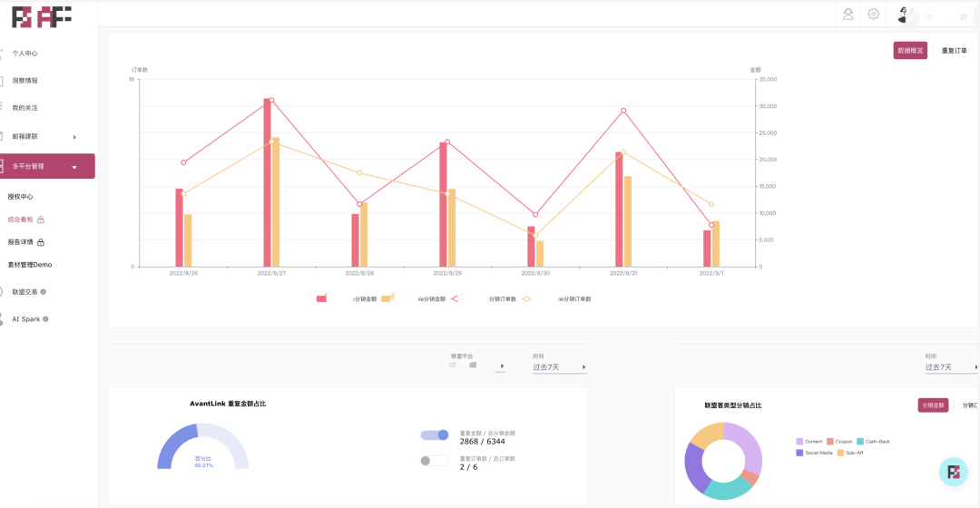Image resolution: width=980 pixels, height=508 pixels.
Task: Click the red line point at 2022/8/31
Action: click(623, 111)
